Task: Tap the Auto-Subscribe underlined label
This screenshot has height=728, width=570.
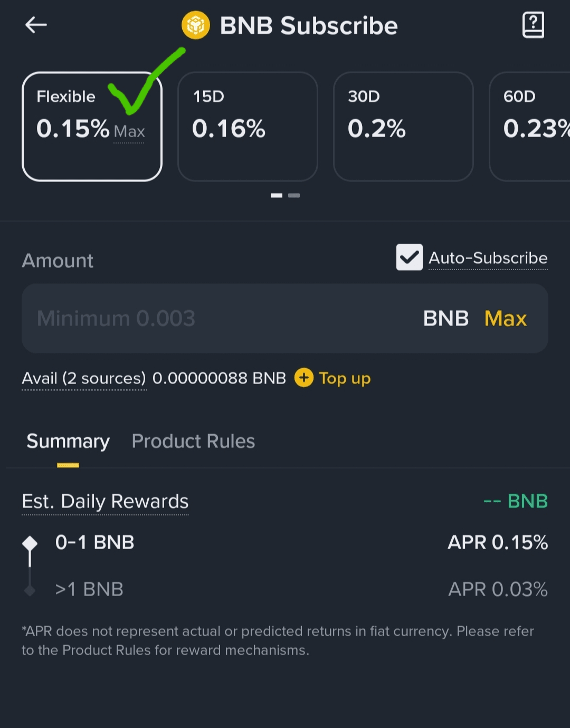Action: pos(488,258)
